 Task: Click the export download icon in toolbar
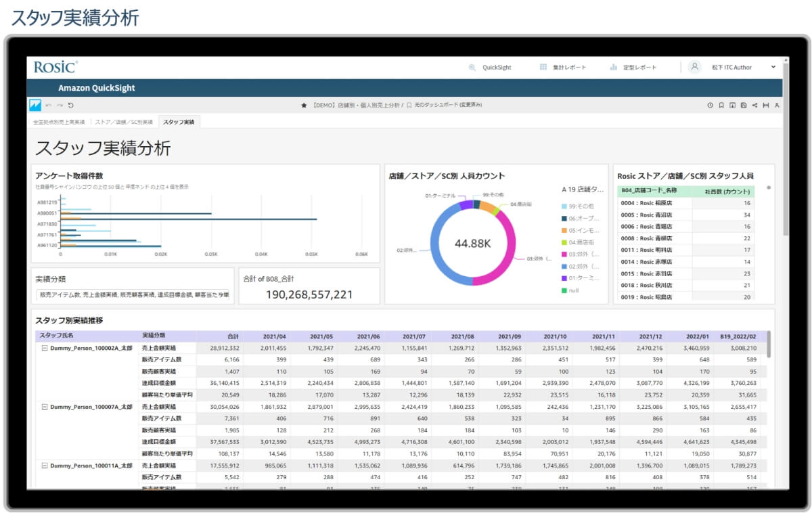732,106
